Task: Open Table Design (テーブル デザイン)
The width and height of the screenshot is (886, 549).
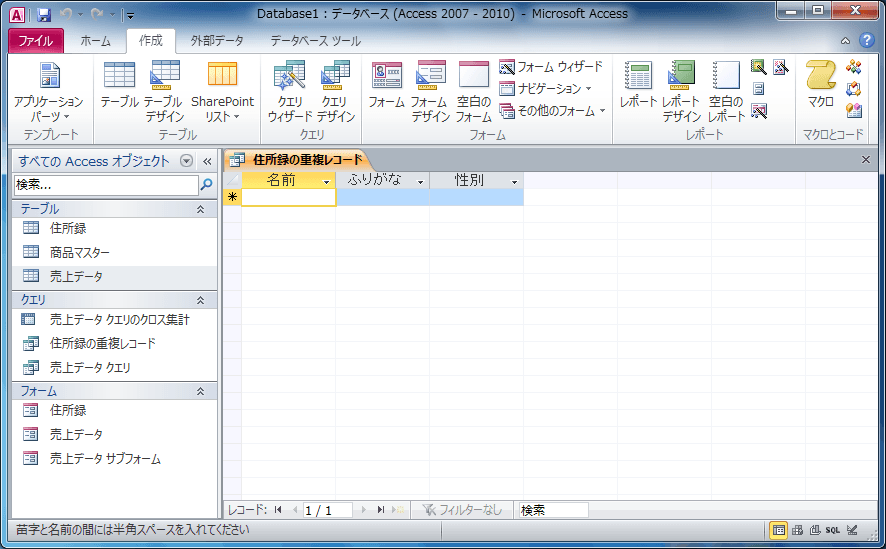Action: coord(164,92)
